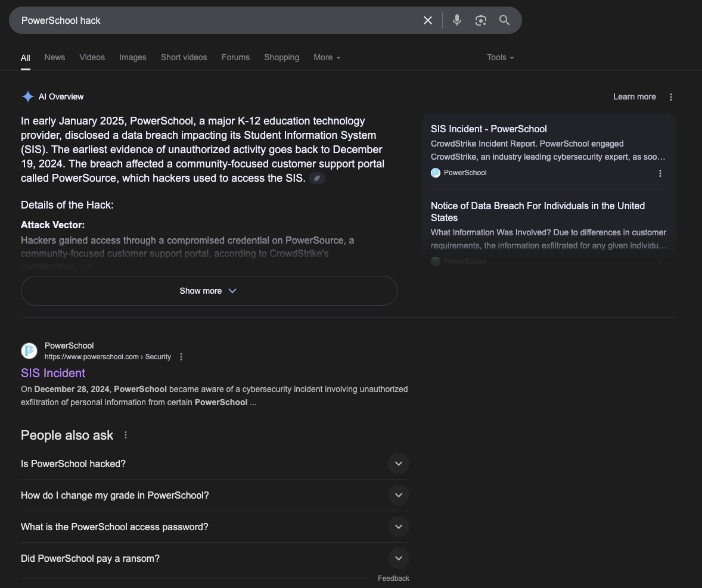Click Learn more in the AI Overview header

click(635, 97)
